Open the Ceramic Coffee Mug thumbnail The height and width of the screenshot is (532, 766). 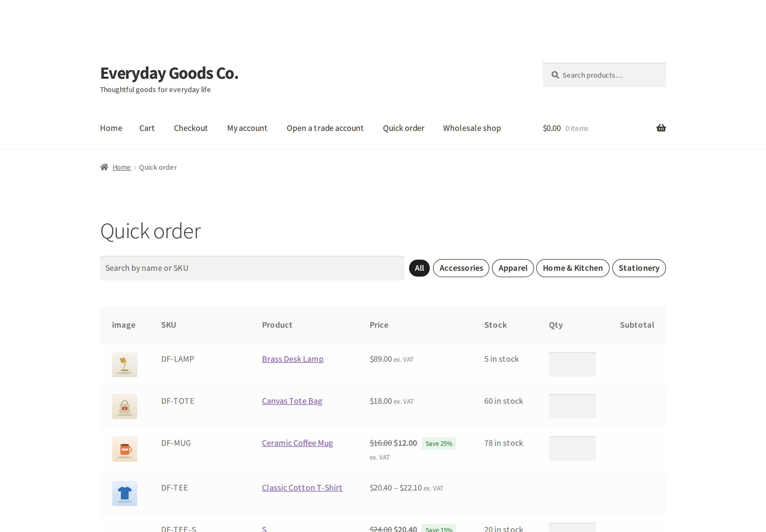tap(125, 449)
